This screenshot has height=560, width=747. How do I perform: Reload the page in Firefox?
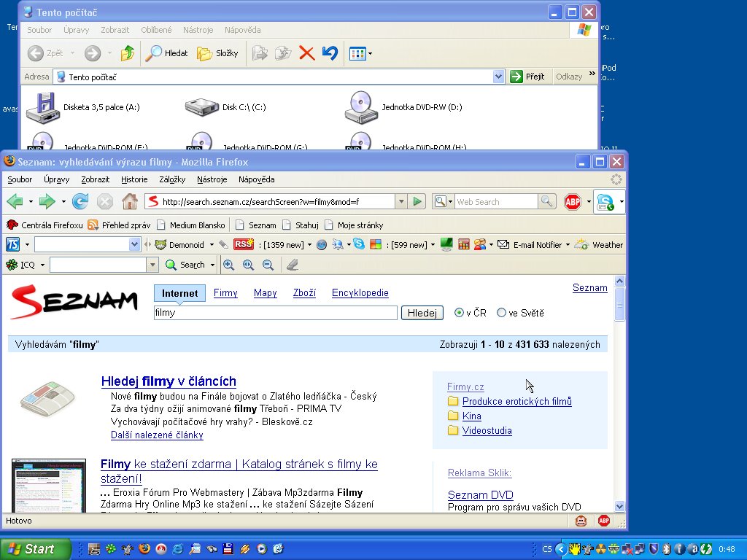[80, 201]
